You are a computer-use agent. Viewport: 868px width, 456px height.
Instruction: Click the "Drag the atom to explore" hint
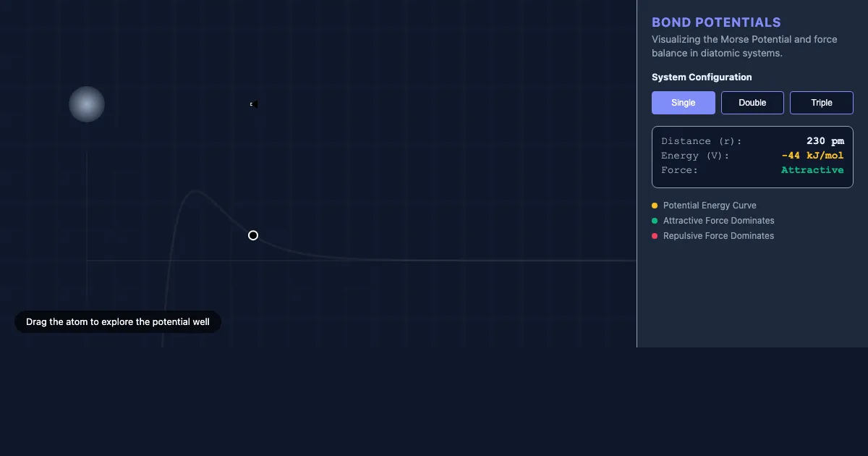(118, 322)
